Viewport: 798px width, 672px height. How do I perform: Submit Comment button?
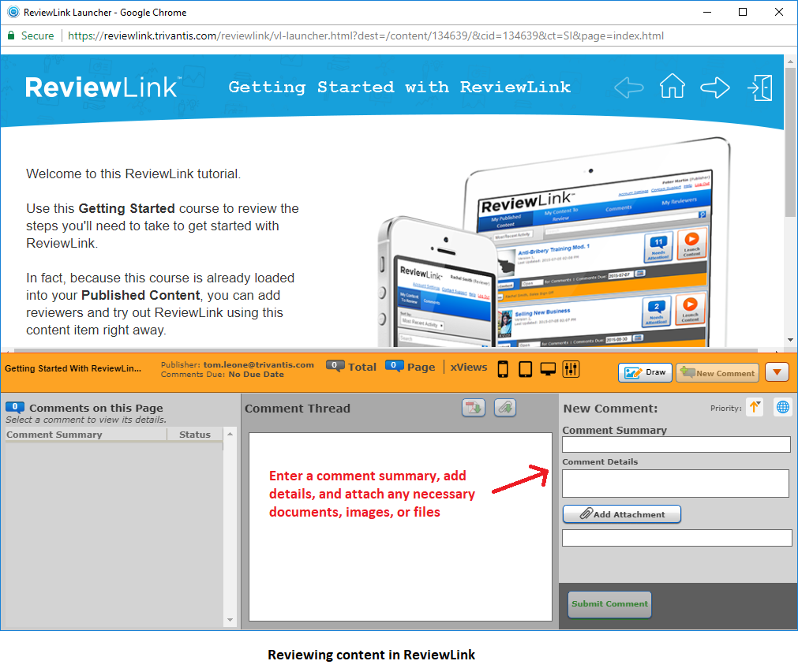point(609,604)
